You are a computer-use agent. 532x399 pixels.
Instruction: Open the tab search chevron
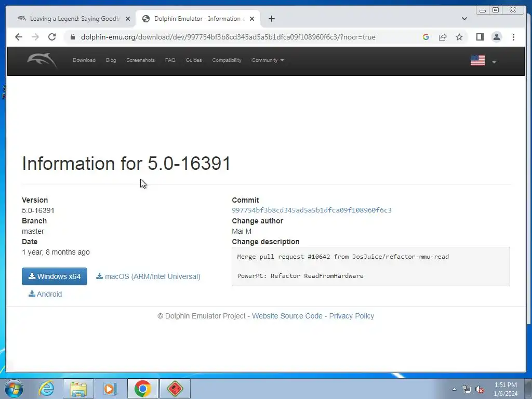pos(464,19)
